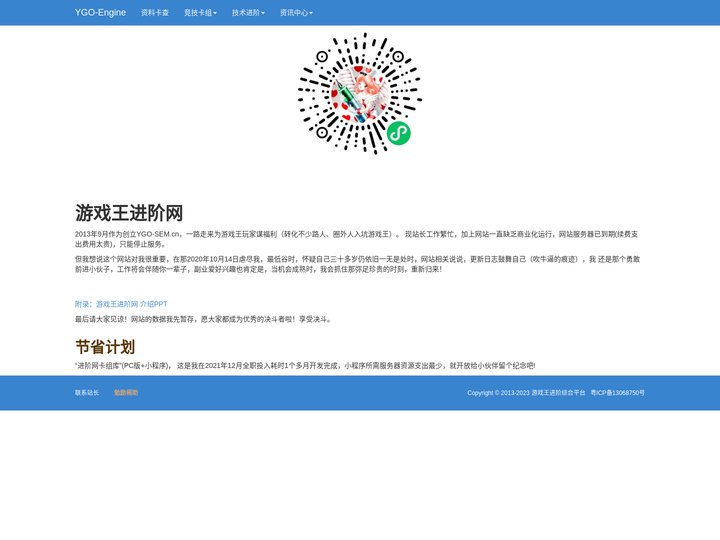Expand the 资讯中心 dropdown menu
The height and width of the screenshot is (540, 720).
point(296,13)
